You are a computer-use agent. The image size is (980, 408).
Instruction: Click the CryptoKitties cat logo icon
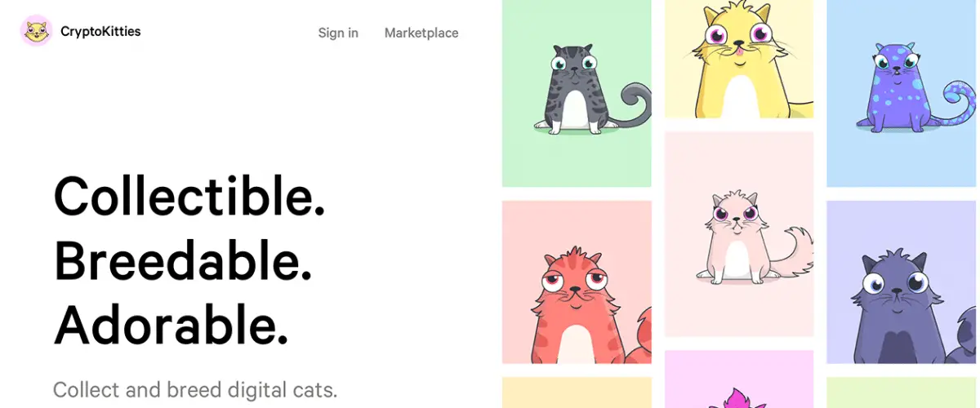coord(37,31)
